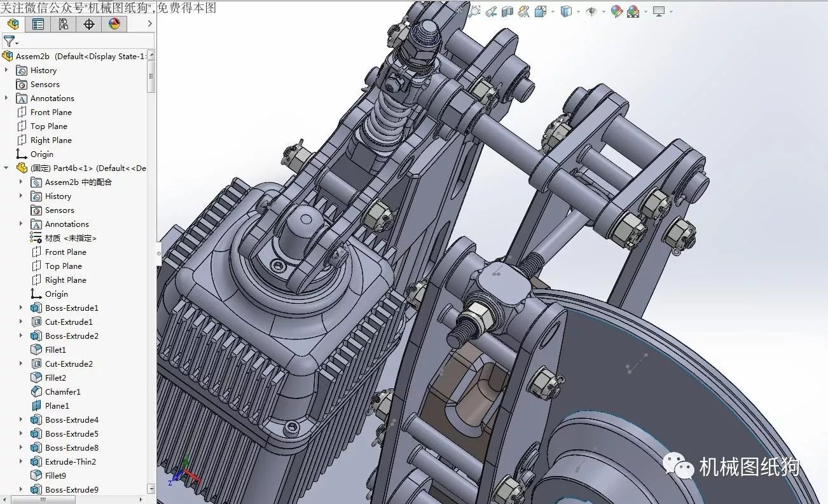Select the assembly Front Plane
Viewport: 828px width, 504px height.
click(x=44, y=112)
